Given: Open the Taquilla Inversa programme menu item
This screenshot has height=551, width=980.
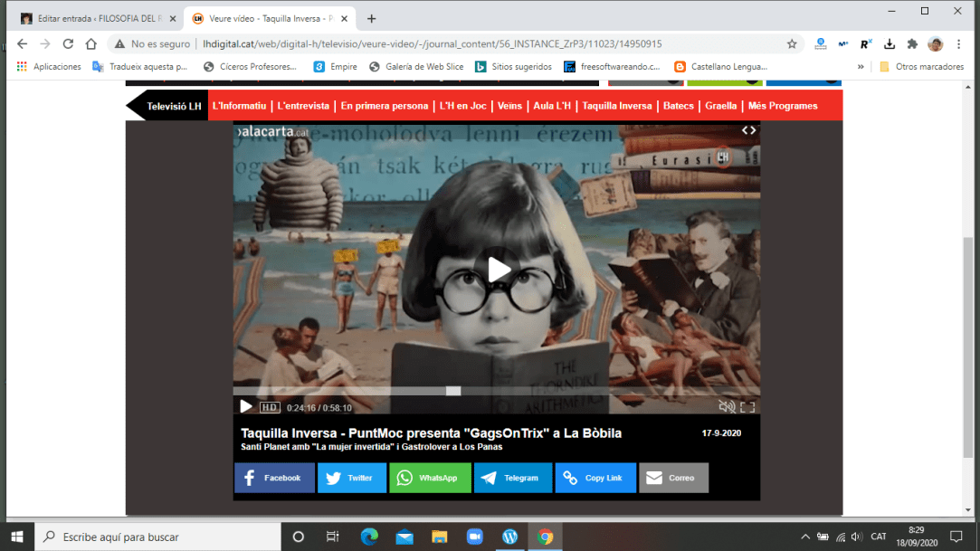Looking at the screenshot, I should 616,106.
